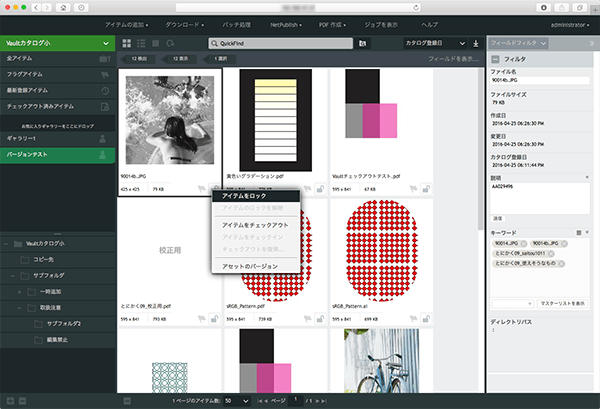Click the ファイル名 filter input field
The height and width of the screenshot is (409, 600).
pos(540,80)
